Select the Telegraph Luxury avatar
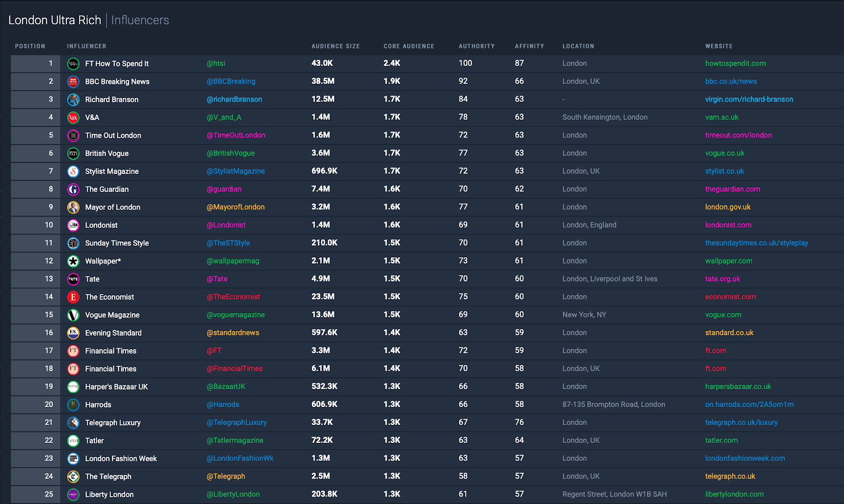 pos(73,422)
